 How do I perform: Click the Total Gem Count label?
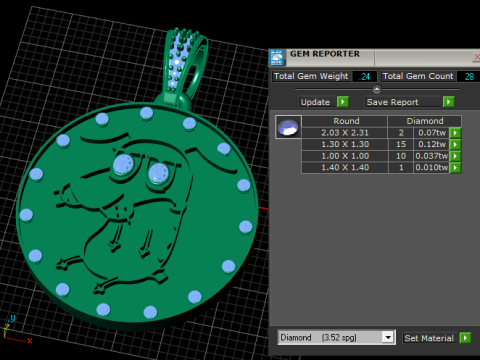[x=418, y=76]
